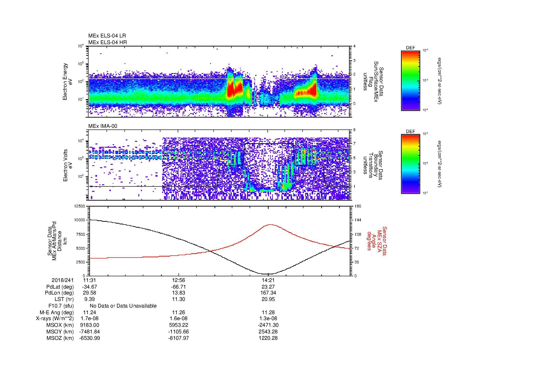Click the X-rays value '1.6e-08'
Screen dimensions: 555x392
178,318
